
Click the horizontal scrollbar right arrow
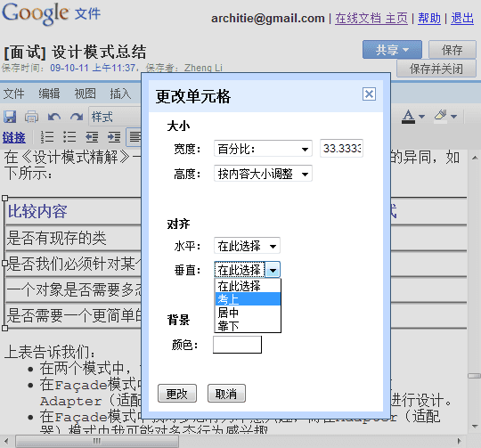[460, 441]
